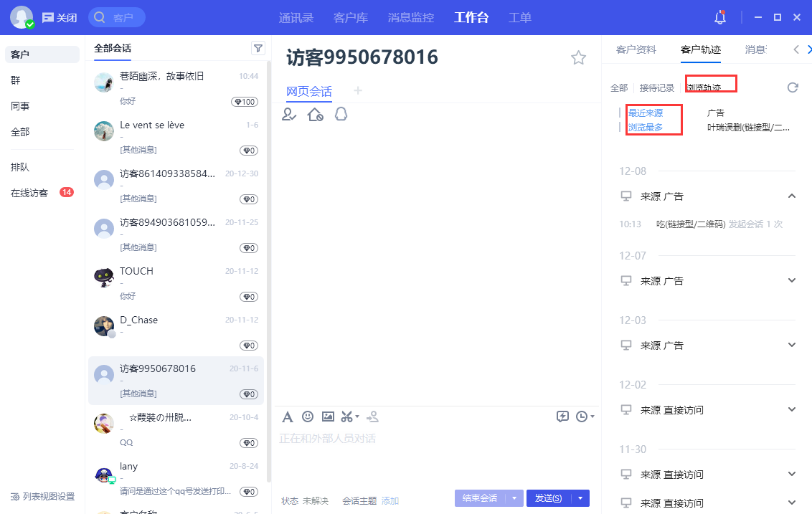Select 客户轨迹 tab
Viewport: 812px width, 514px height.
(x=701, y=49)
